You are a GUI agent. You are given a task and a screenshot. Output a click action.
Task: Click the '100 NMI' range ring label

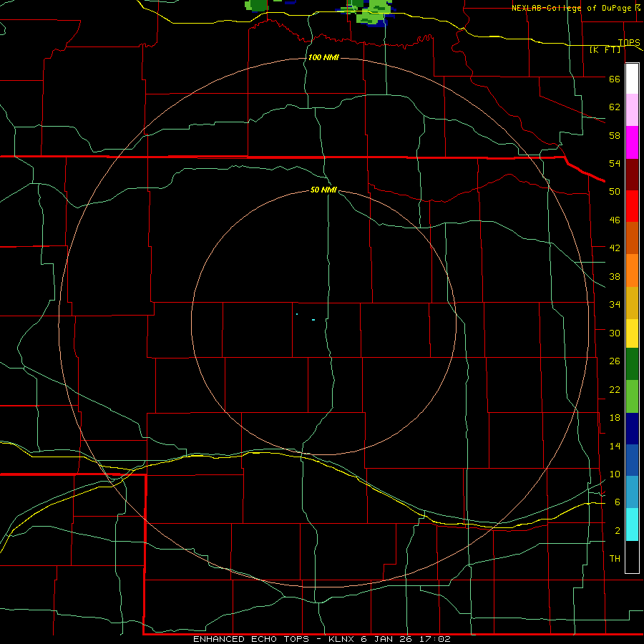[323, 57]
